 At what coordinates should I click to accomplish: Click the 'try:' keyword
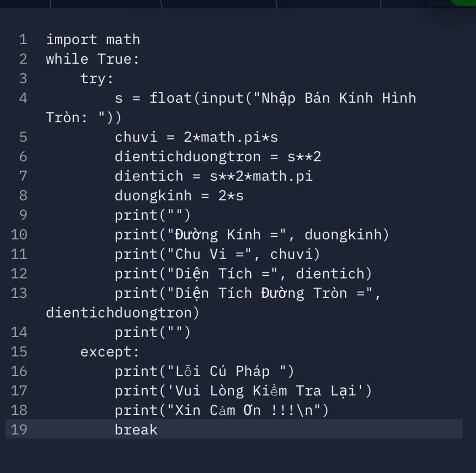[97, 79]
